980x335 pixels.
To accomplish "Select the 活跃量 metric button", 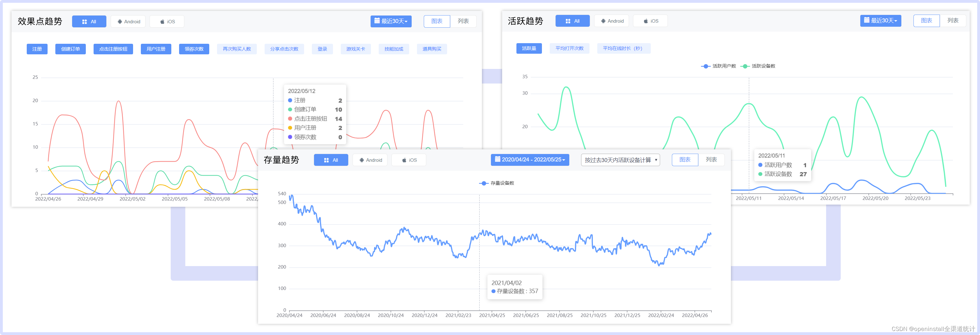I will click(x=529, y=48).
